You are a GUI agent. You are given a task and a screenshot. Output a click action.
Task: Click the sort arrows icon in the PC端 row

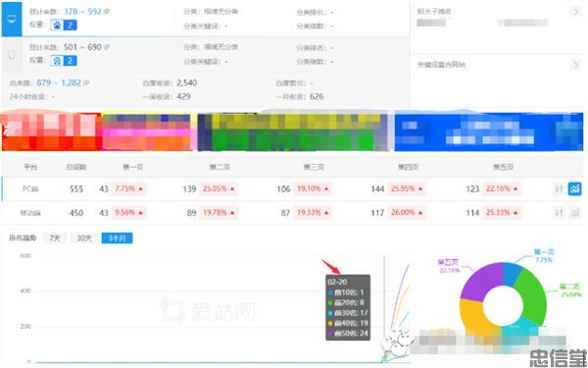(x=559, y=188)
